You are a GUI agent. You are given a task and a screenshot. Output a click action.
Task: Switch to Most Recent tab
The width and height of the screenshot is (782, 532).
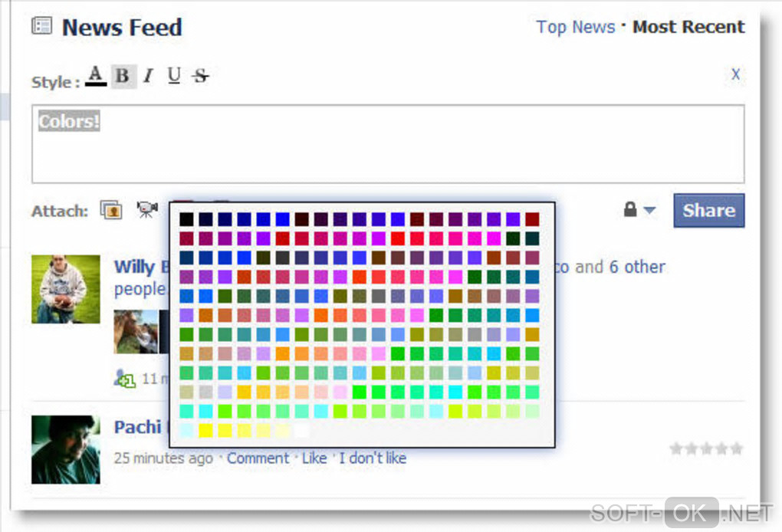688,27
